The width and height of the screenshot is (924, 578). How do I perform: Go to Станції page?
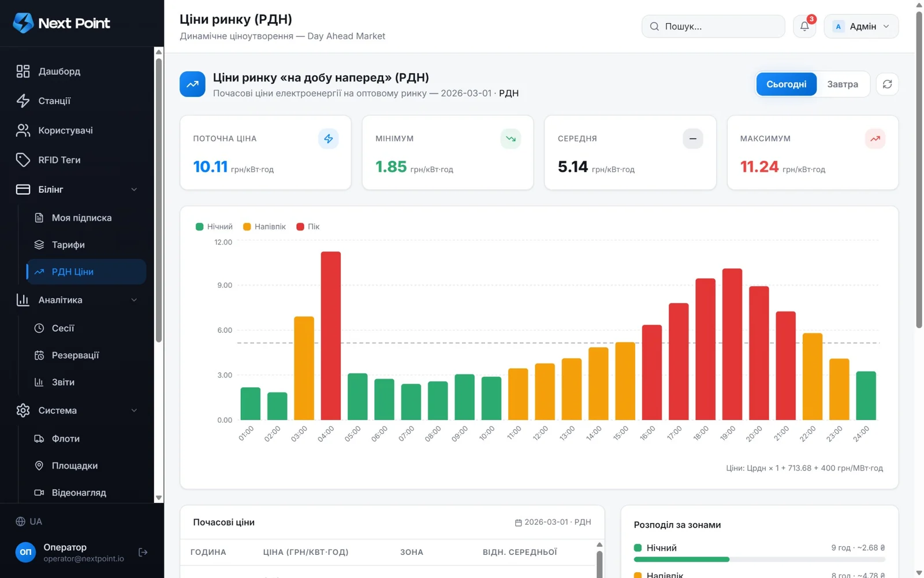pos(77,101)
